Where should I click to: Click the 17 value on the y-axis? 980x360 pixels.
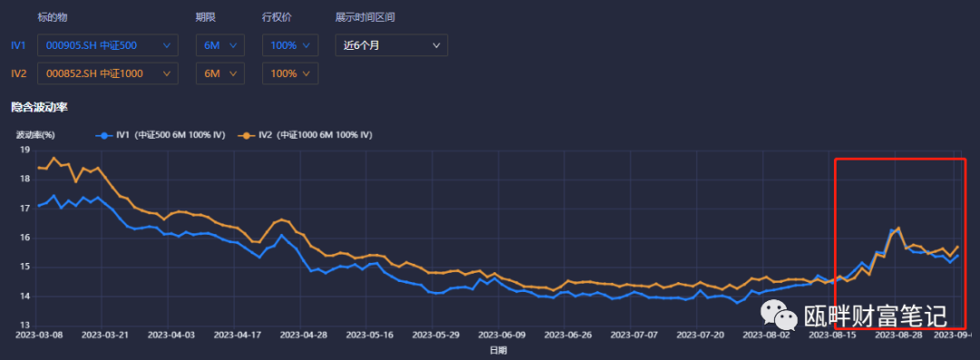[x=25, y=209]
